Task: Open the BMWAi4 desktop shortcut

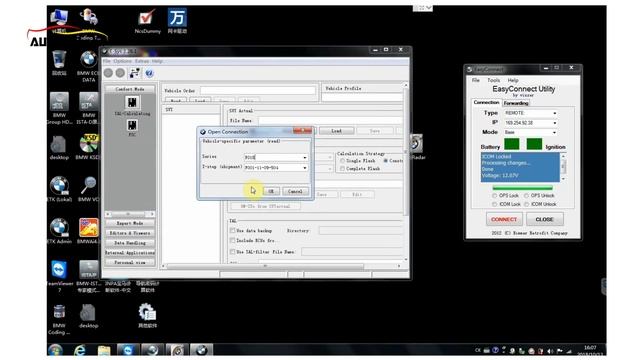Action: (88, 231)
